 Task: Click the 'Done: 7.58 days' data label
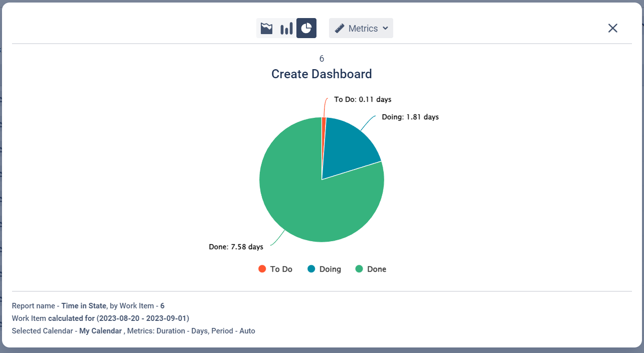(x=236, y=247)
